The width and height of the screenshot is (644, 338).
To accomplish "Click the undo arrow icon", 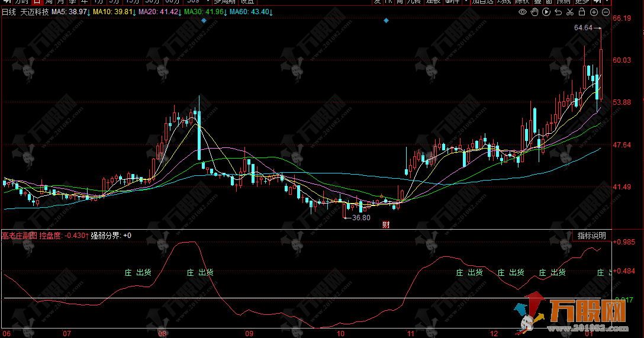I will (558, 12).
